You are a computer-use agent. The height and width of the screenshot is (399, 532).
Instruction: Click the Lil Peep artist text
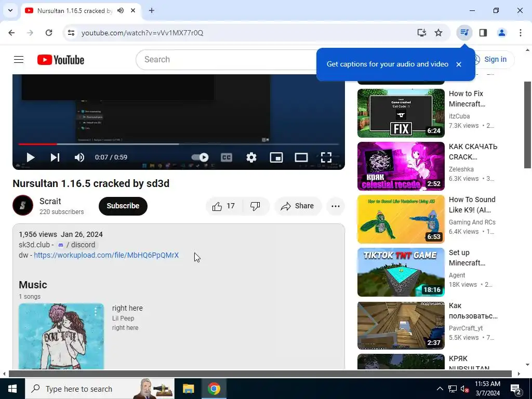[123, 318]
